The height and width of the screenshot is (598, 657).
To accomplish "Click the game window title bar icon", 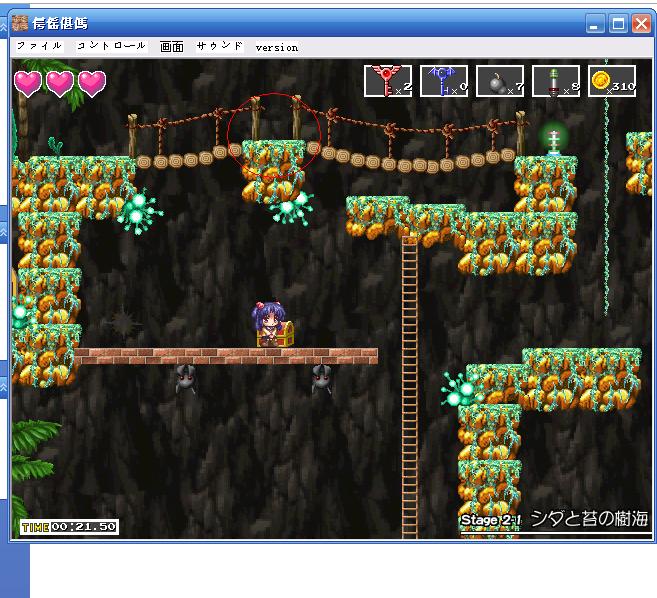I will (20, 23).
